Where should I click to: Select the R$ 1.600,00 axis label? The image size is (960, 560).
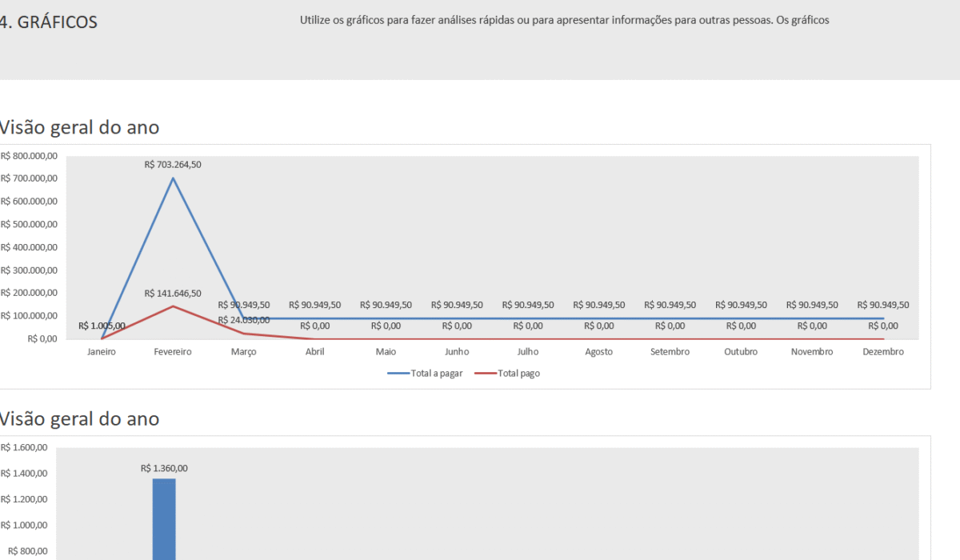(x=24, y=447)
